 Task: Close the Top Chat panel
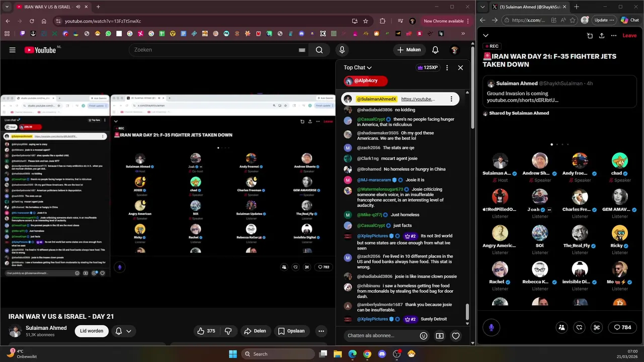[x=460, y=67]
